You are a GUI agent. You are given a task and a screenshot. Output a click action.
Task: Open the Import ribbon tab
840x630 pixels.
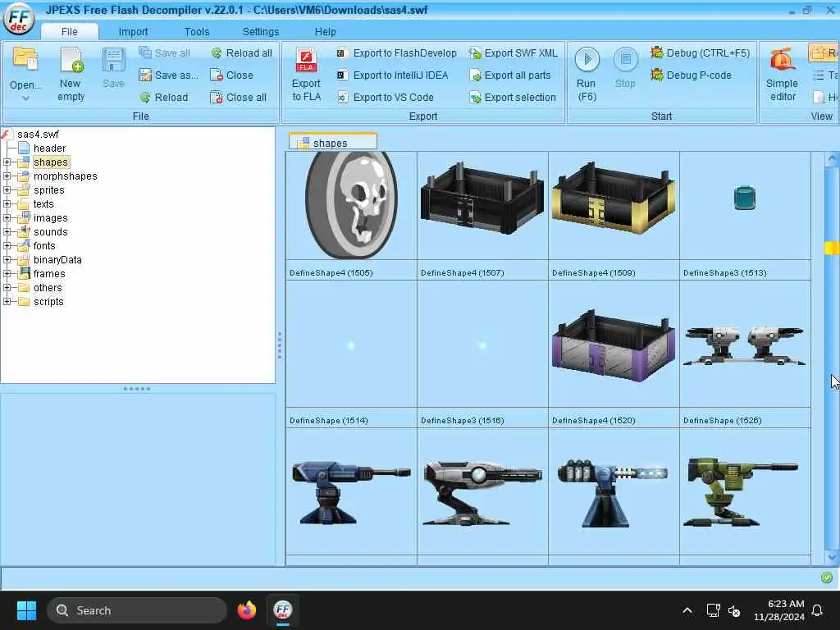tap(133, 32)
